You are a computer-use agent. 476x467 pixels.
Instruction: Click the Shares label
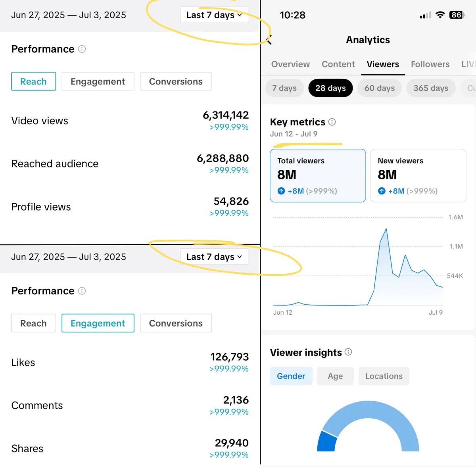point(27,448)
